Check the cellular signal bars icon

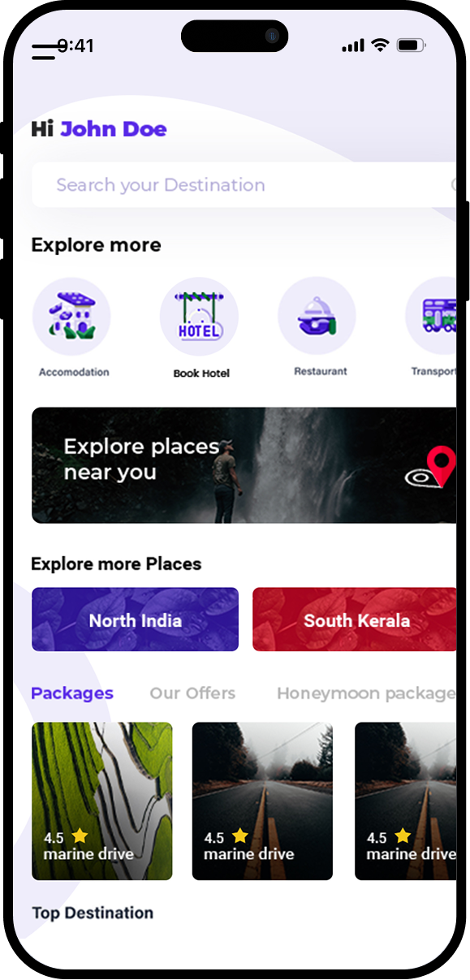pyautogui.click(x=353, y=46)
